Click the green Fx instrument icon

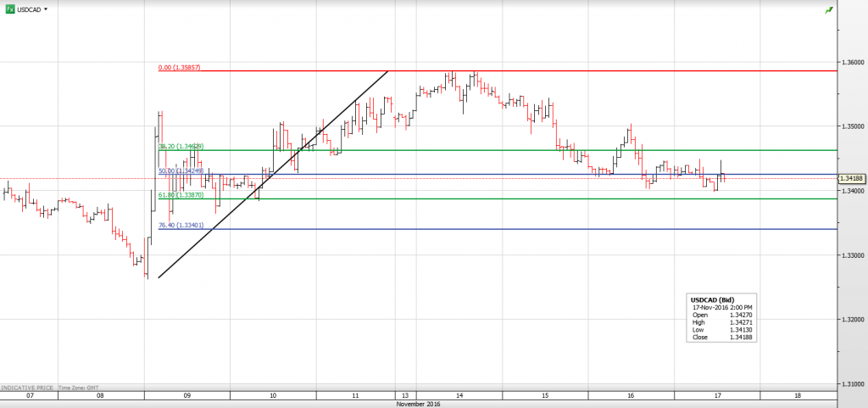(x=10, y=9)
